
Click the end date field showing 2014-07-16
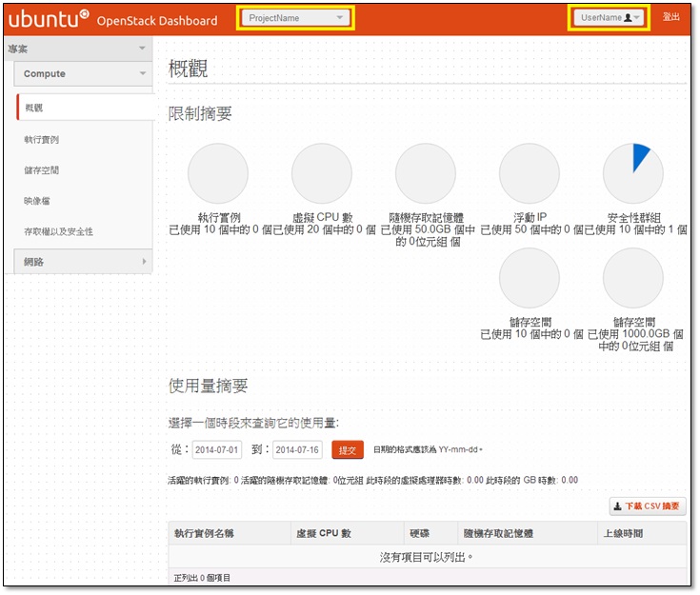(x=297, y=449)
